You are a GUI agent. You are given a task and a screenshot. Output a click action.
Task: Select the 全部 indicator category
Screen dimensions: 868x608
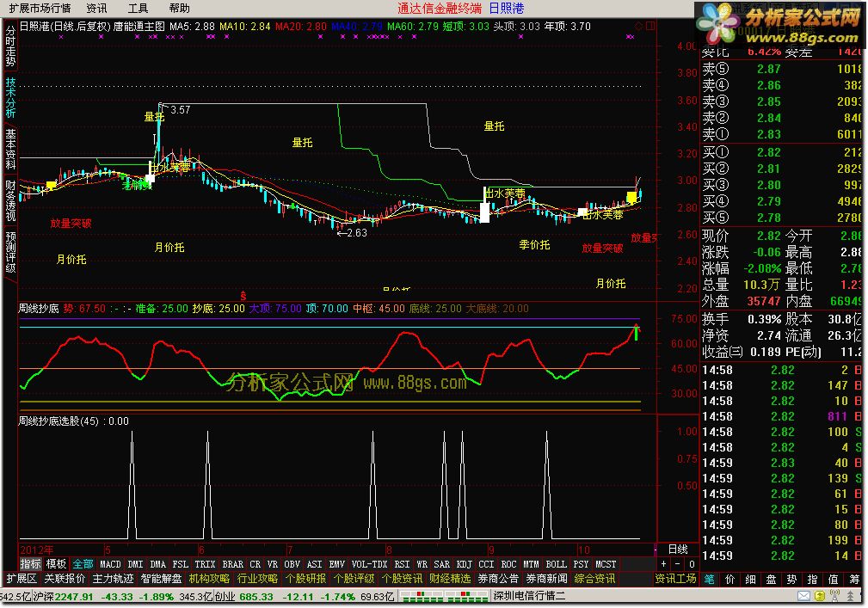click(83, 564)
